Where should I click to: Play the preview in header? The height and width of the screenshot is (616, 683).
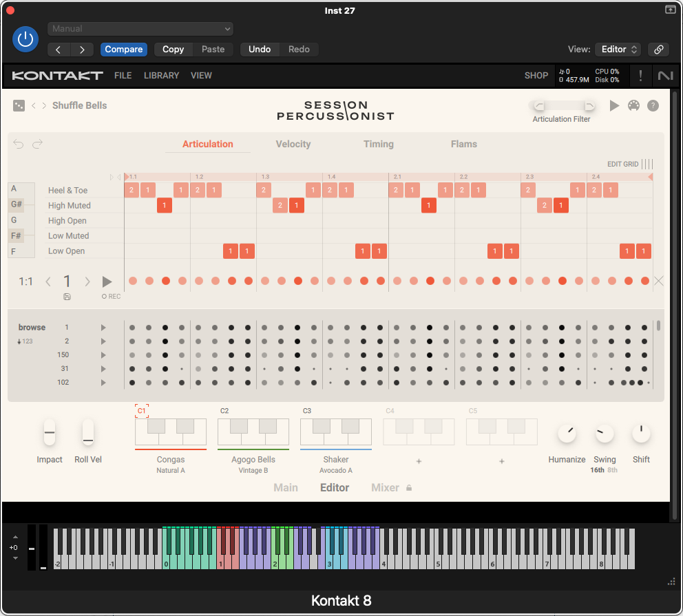614,106
